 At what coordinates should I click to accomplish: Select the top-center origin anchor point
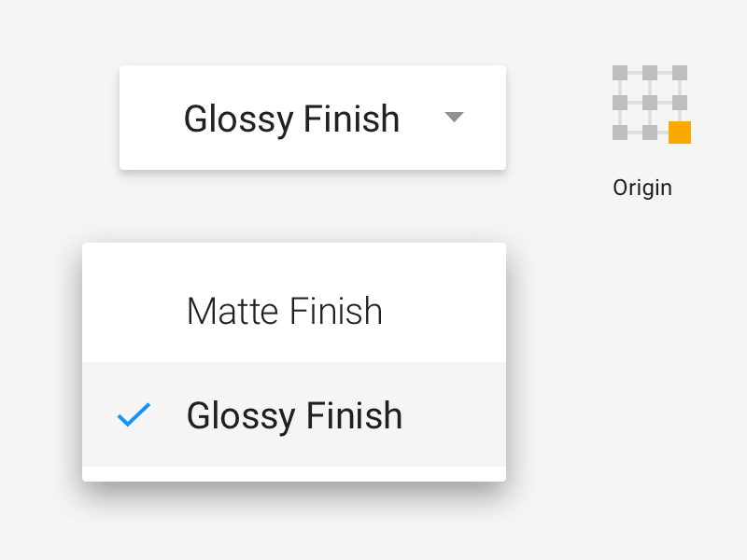pos(648,71)
